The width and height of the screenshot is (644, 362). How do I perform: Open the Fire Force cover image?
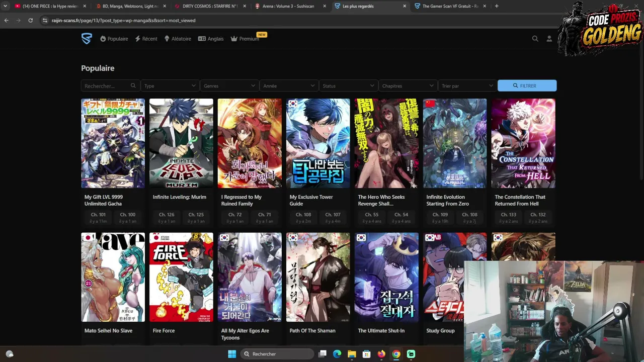click(x=181, y=277)
